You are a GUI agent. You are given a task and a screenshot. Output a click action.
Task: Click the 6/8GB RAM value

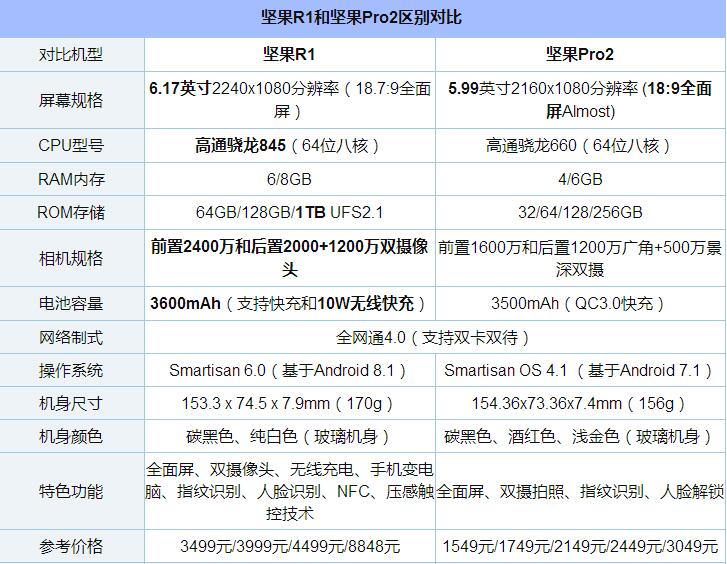click(x=289, y=179)
